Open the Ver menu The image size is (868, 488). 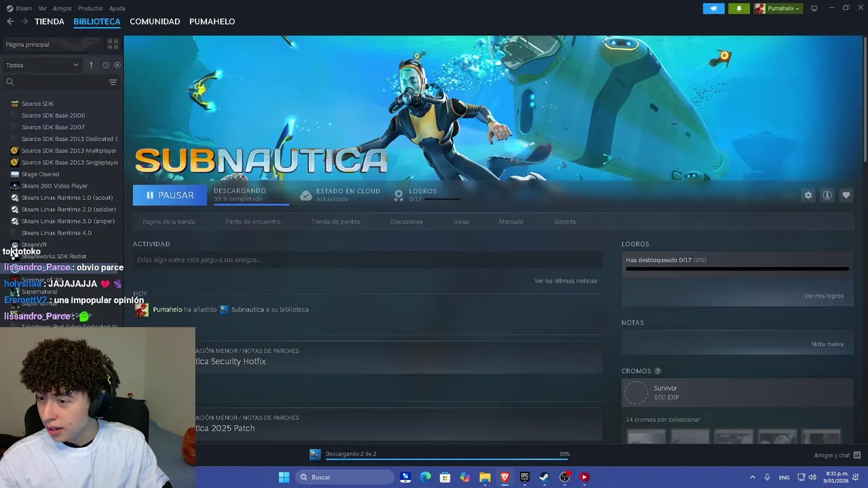tap(43, 8)
